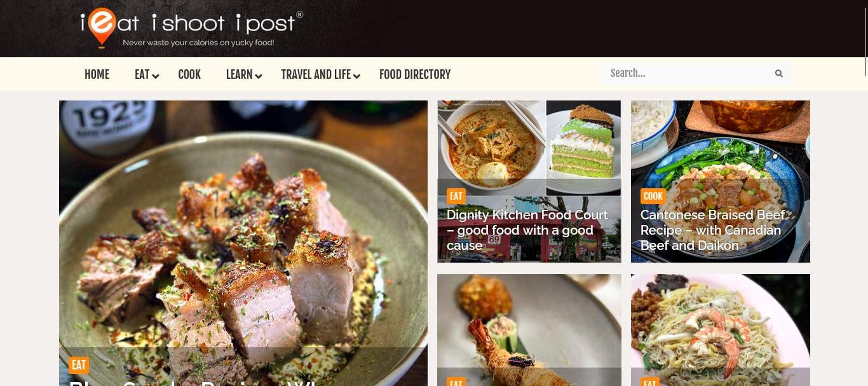Image resolution: width=868 pixels, height=386 pixels.
Task: Expand the TRAVEL AND LIFE chevron
Action: 357,76
